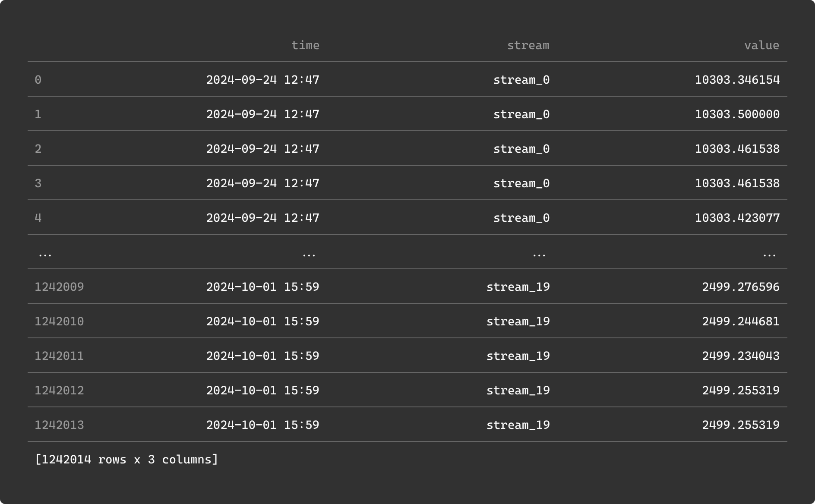Viewport: 815px width, 504px height.
Task: Click value 2499.244681 in row 1242010
Action: pyautogui.click(x=740, y=321)
